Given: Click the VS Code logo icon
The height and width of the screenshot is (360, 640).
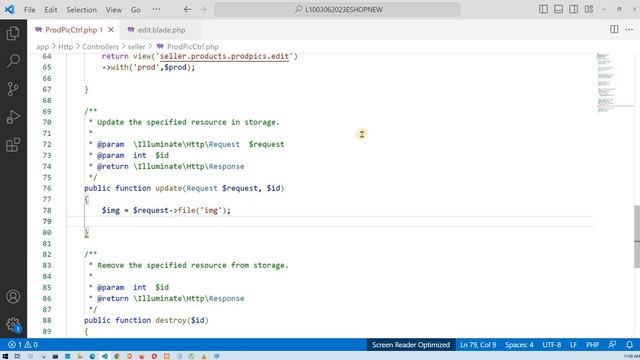Looking at the screenshot, I should 9,9.
